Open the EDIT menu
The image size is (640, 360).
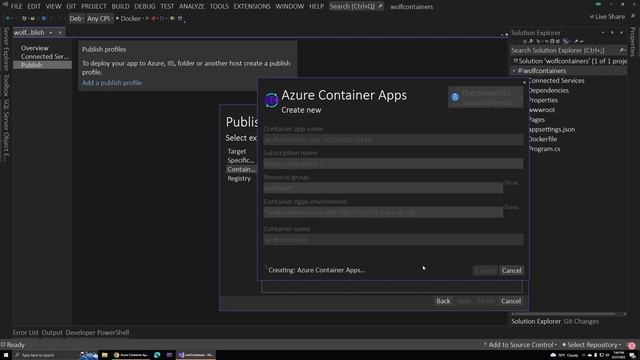tap(34, 7)
